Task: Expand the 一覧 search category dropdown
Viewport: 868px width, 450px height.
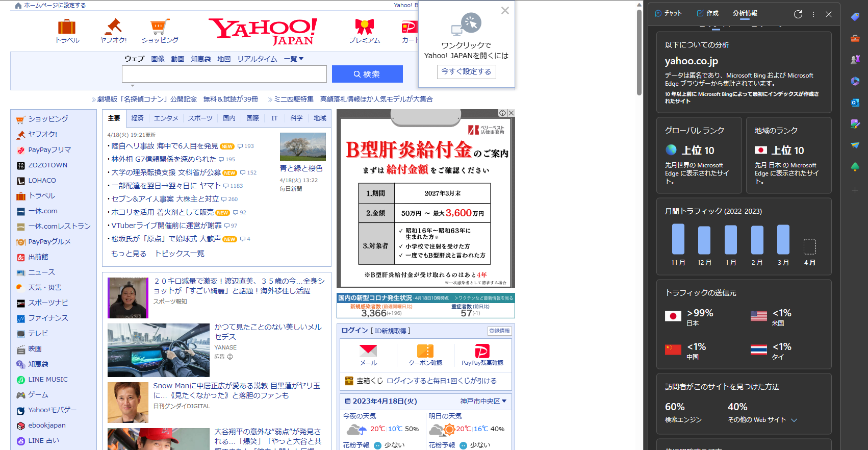Action: click(294, 59)
